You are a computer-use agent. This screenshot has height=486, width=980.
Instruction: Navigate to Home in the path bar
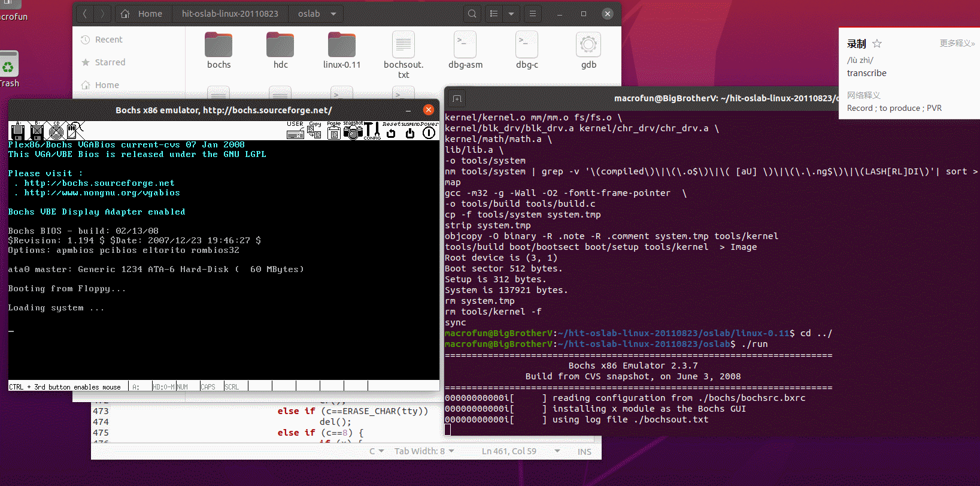pos(142,13)
